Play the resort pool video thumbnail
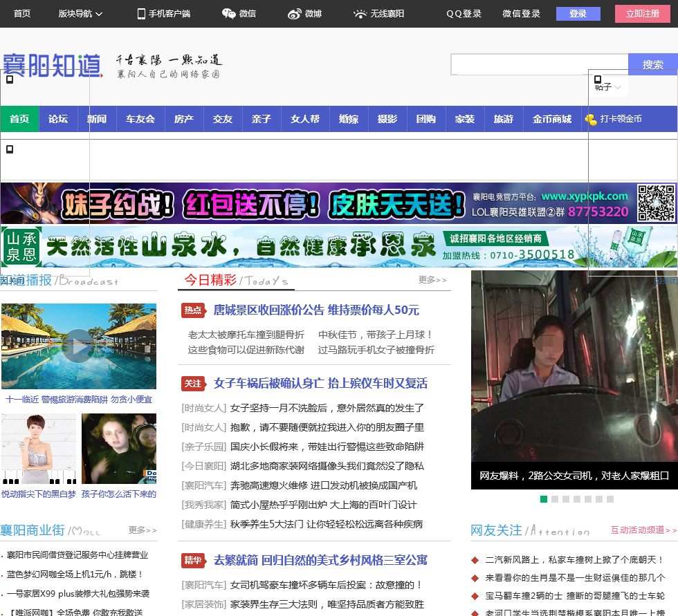Image resolution: width=678 pixels, height=616 pixels. (78, 346)
